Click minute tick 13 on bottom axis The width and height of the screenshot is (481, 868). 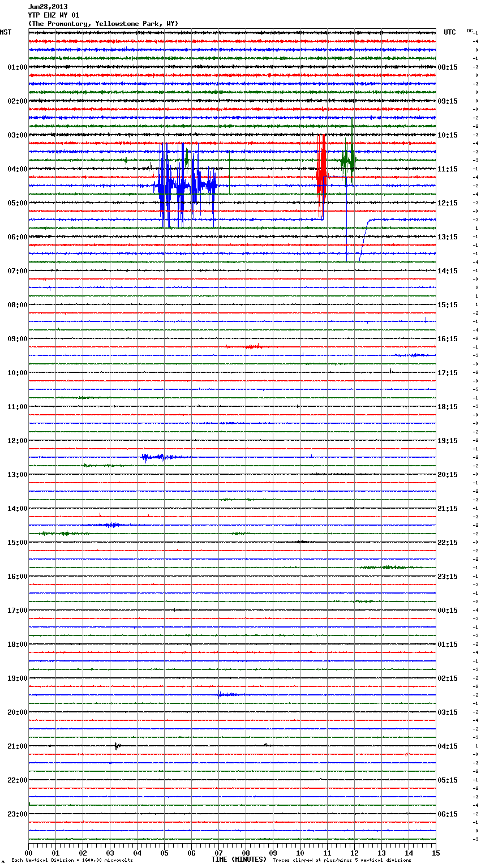[381, 853]
